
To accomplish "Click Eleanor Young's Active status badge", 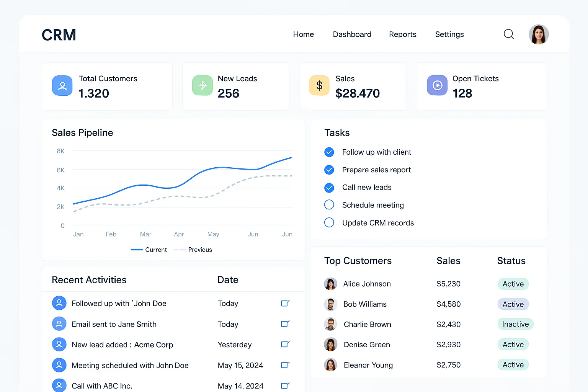I will tap(513, 365).
